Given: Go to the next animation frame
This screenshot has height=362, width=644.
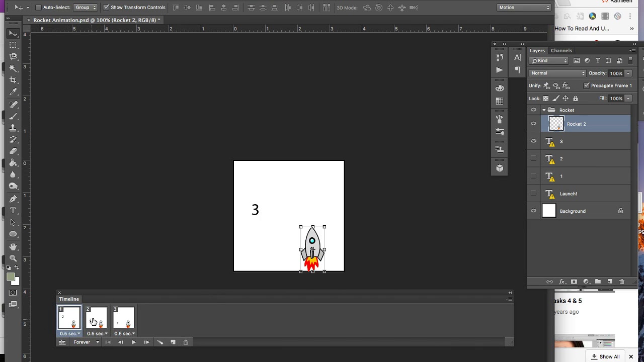Looking at the screenshot, I should [146, 342].
